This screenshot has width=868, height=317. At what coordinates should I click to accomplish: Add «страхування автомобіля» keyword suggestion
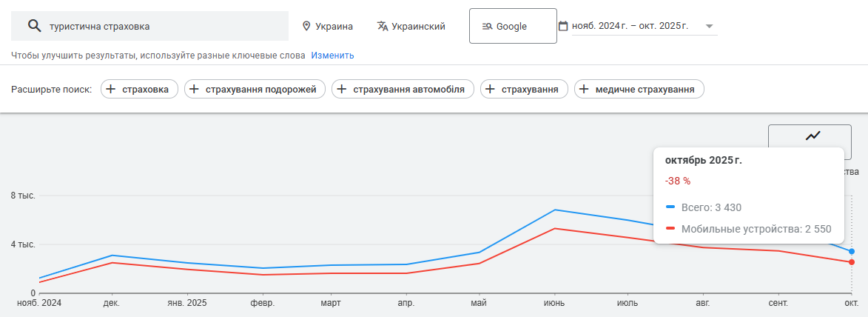tap(403, 90)
